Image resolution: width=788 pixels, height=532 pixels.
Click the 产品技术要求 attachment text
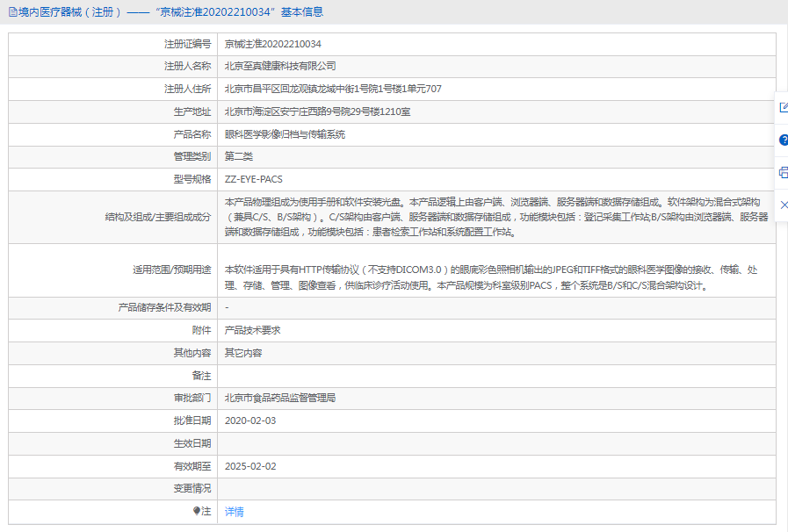(252, 330)
